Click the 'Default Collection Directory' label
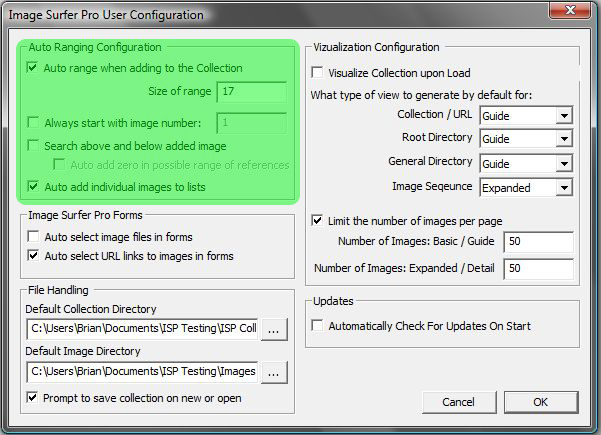 click(x=91, y=309)
